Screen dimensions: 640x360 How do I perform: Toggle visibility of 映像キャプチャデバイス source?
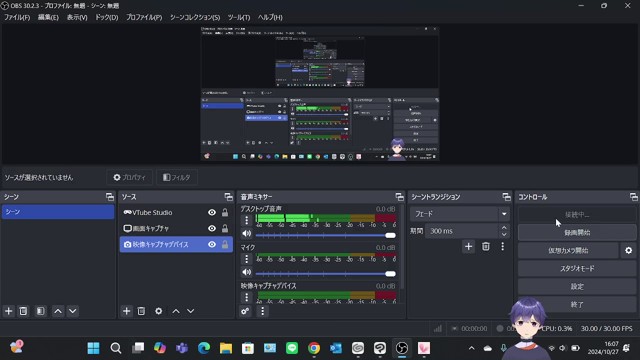tap(212, 244)
